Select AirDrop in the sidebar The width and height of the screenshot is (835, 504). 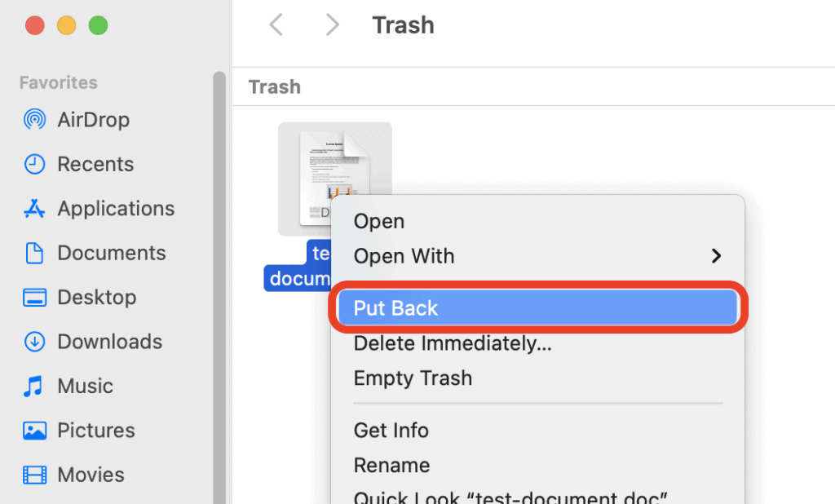pyautogui.click(x=92, y=119)
